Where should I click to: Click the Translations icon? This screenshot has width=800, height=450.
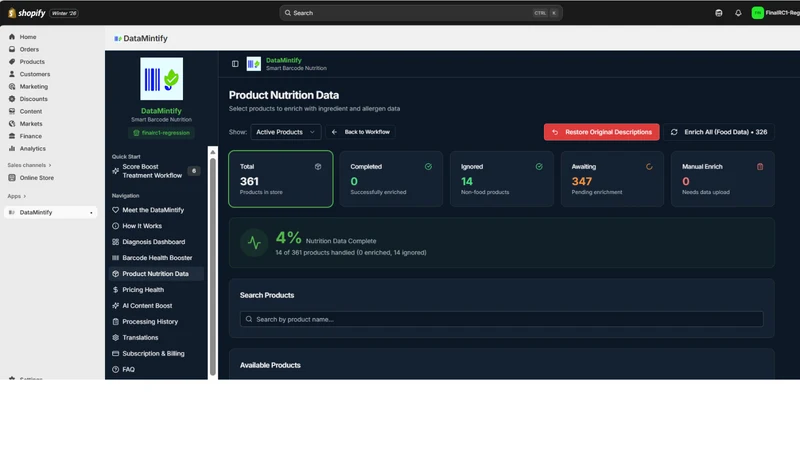115,338
